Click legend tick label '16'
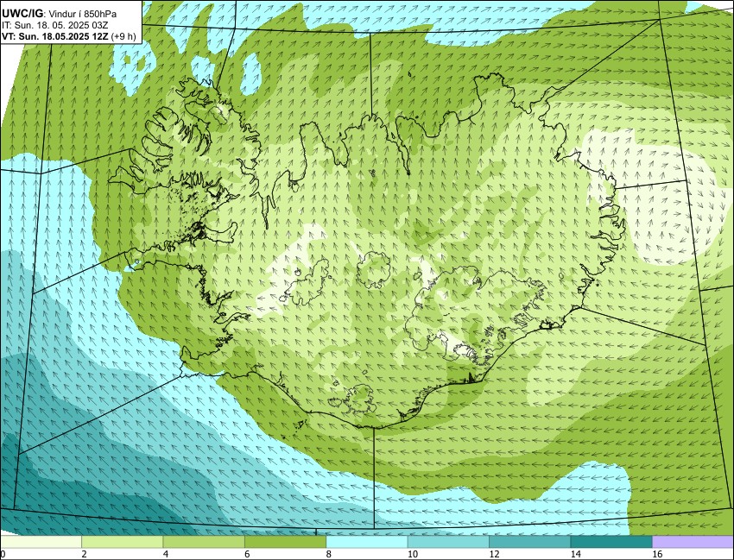Viewport: 734px width, 560px height. coord(657,554)
